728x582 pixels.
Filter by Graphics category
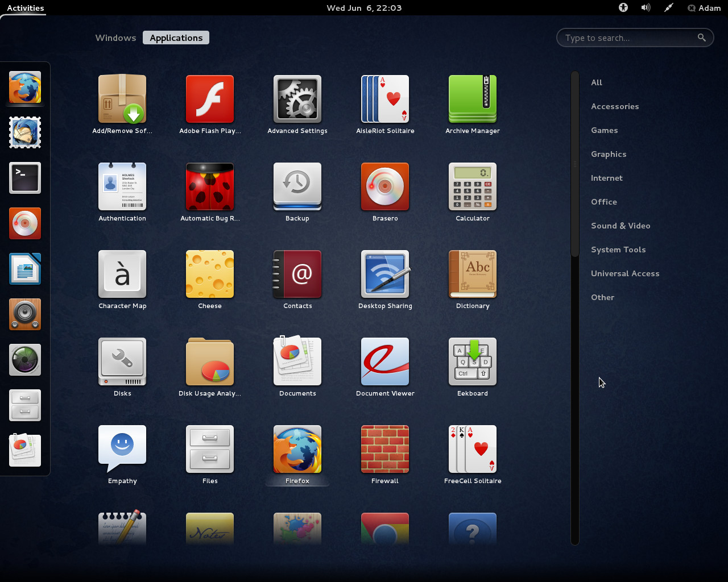609,154
